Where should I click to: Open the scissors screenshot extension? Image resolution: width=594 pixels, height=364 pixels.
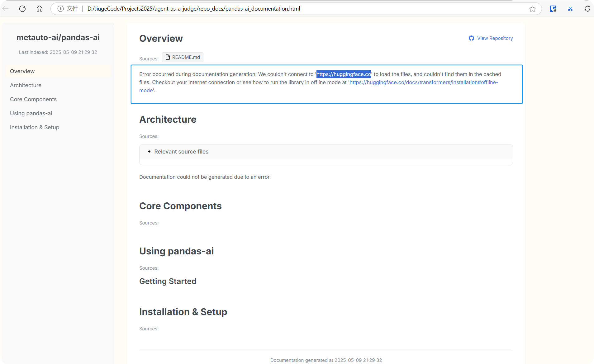point(570,9)
